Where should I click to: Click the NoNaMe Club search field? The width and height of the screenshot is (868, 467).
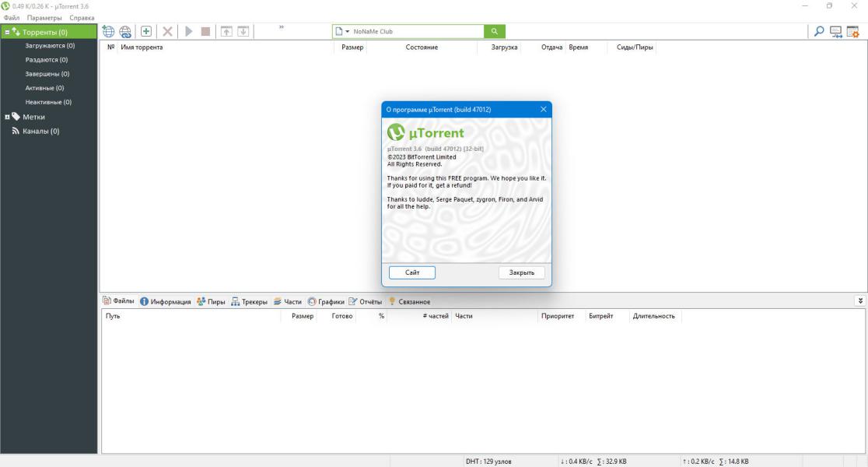pos(418,32)
